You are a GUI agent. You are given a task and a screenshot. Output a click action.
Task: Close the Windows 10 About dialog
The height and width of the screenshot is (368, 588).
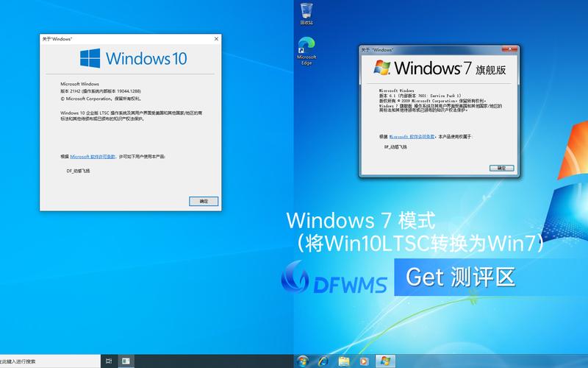pyautogui.click(x=216, y=39)
